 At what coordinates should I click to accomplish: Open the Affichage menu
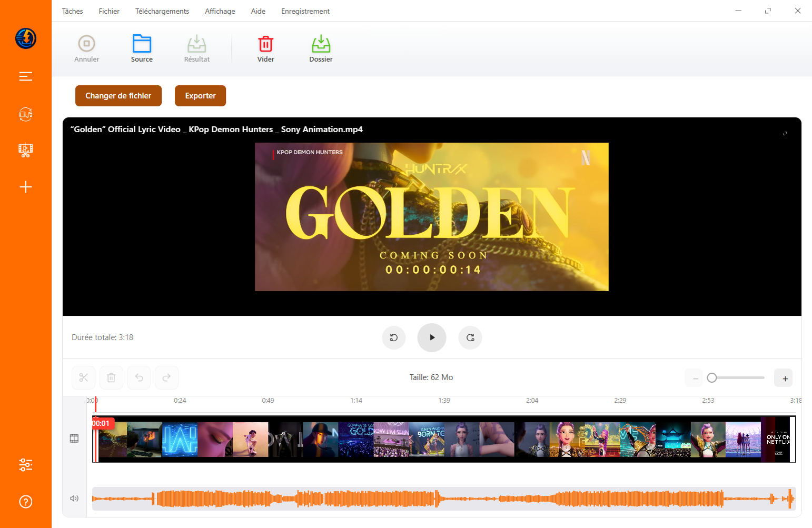pyautogui.click(x=220, y=11)
